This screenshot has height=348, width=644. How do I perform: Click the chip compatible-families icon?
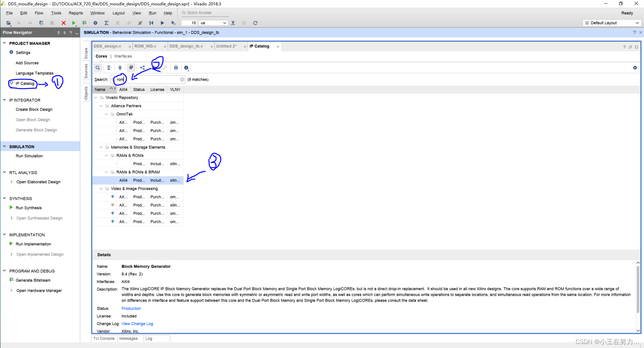[x=176, y=68]
